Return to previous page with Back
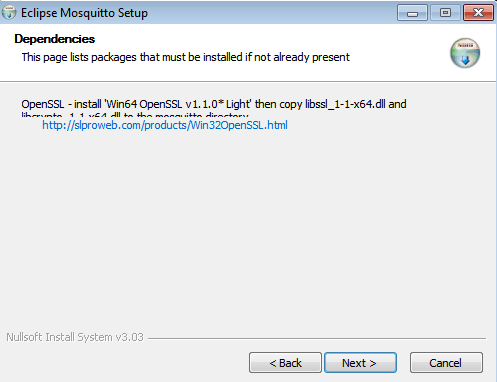The width and height of the screenshot is (497, 382). 285,363
